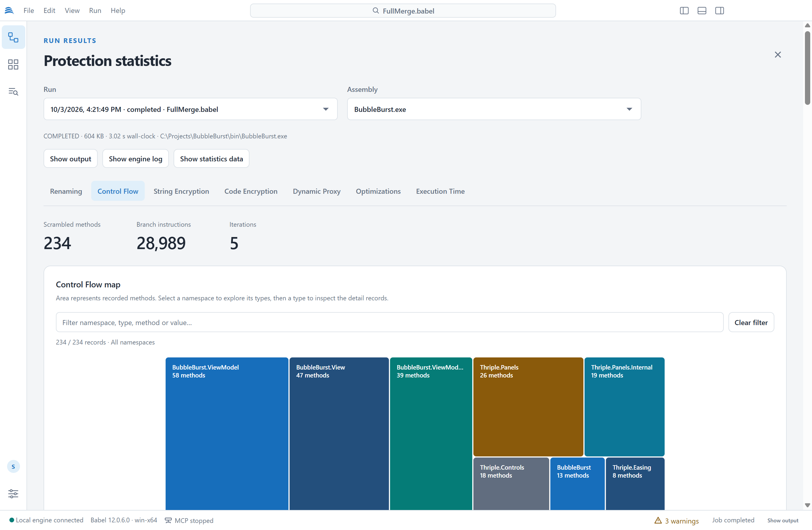This screenshot has height=530, width=812.
Task: Open the Help menu
Action: point(118,11)
